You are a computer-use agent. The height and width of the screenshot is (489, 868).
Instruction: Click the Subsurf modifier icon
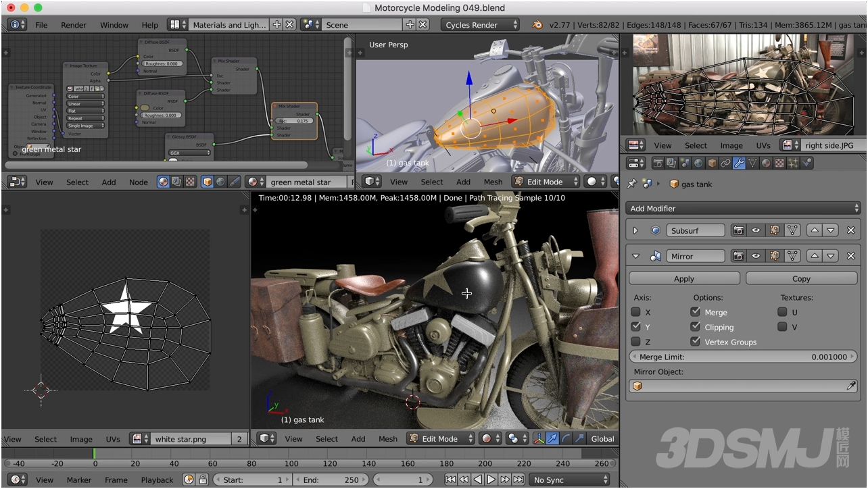tap(655, 230)
